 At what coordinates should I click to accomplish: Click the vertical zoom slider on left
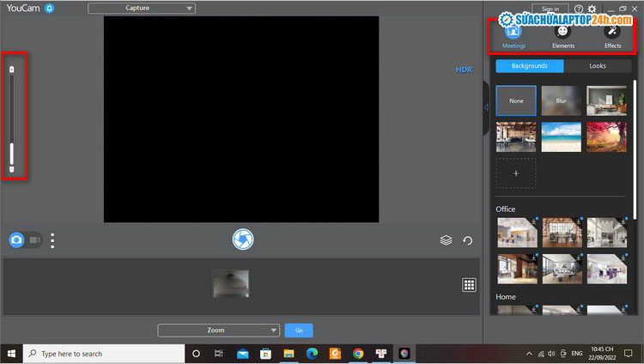point(12,118)
